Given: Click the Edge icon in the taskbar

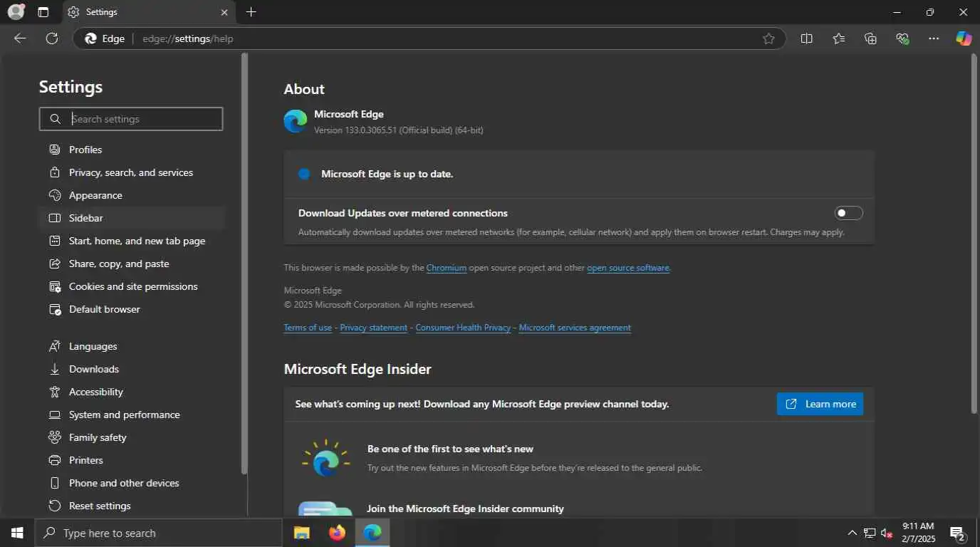Looking at the screenshot, I should tap(372, 533).
